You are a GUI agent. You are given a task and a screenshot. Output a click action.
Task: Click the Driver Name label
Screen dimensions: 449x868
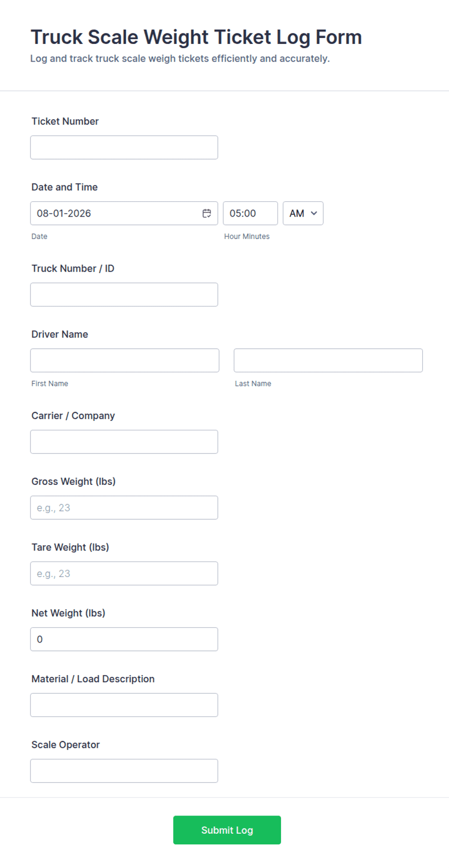tap(60, 334)
